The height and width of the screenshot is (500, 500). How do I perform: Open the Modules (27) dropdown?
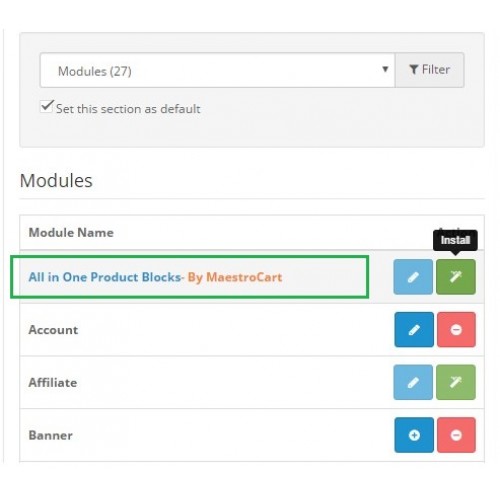pos(217,70)
